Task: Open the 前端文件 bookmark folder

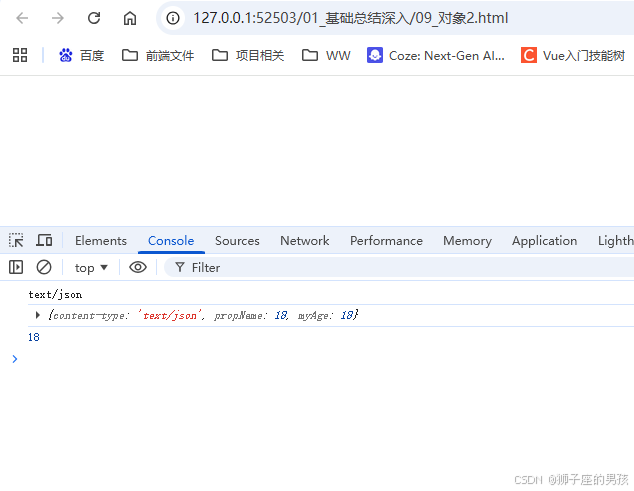Action: pyautogui.click(x=158, y=55)
